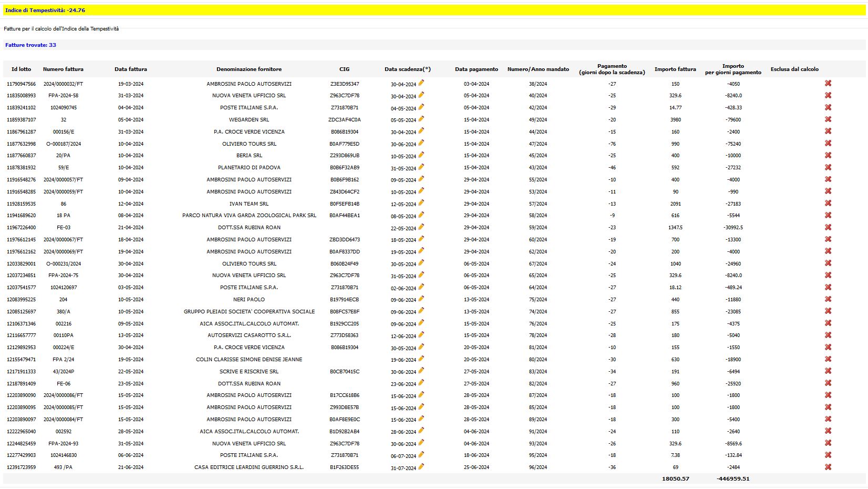Click red X for PARCO NATURA VIVA invoice
This screenshot has height=489, width=868.
point(828,215)
